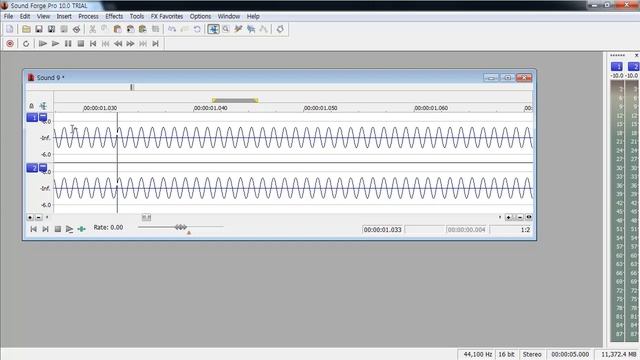Screen dimensions: 640x360
Task: Rewind using the transport toolbar
Action: (x=118, y=44)
